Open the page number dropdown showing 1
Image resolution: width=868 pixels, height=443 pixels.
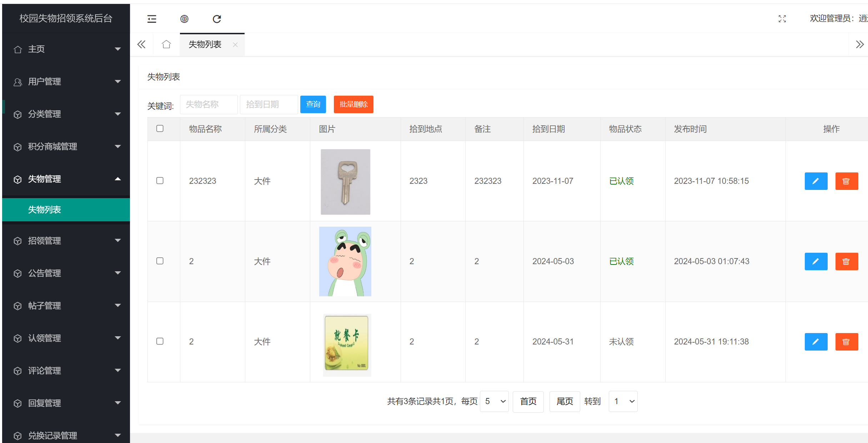(623, 401)
